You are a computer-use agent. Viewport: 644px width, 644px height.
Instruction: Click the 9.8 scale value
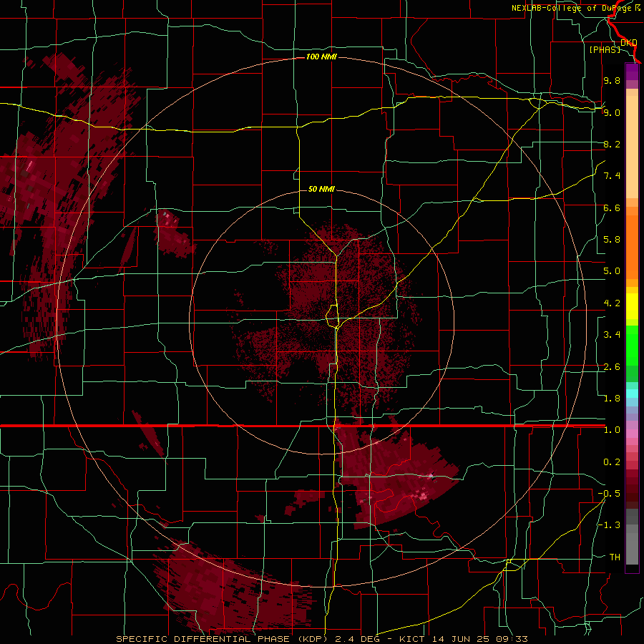coord(612,80)
